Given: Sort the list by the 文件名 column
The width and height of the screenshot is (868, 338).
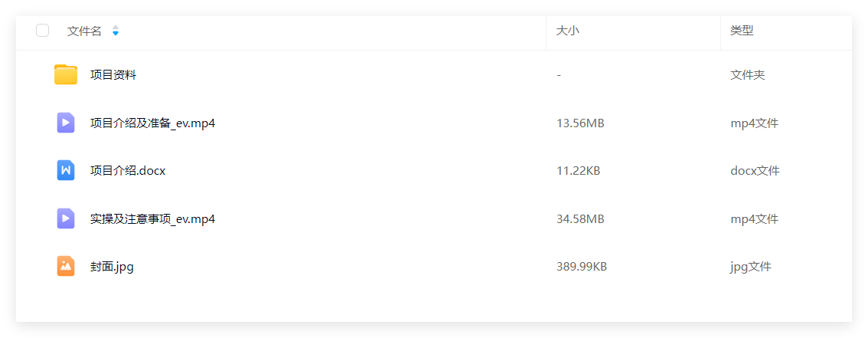Looking at the screenshot, I should 84,31.
